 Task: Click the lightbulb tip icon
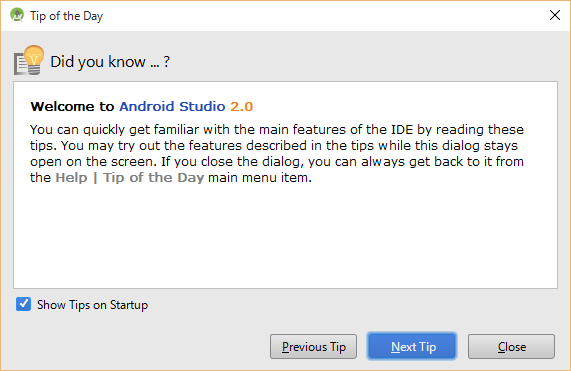34,58
